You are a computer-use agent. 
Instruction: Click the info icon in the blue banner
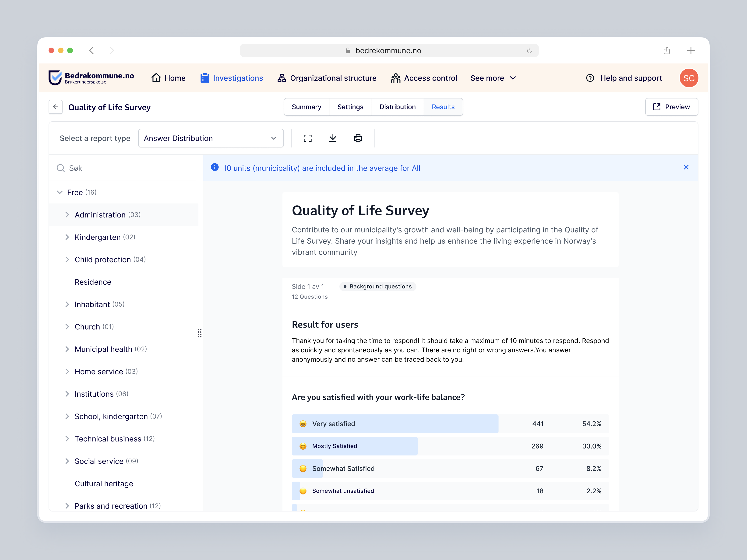pyautogui.click(x=215, y=167)
